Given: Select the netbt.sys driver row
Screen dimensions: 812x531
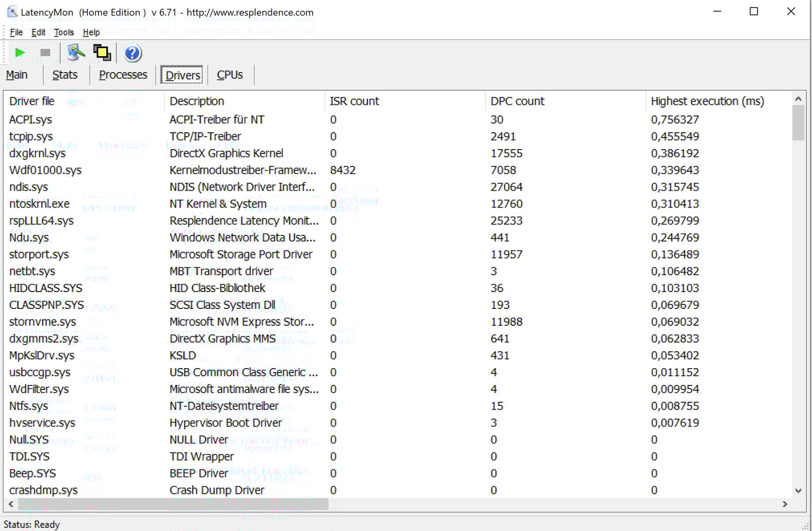Looking at the screenshot, I should coord(398,271).
